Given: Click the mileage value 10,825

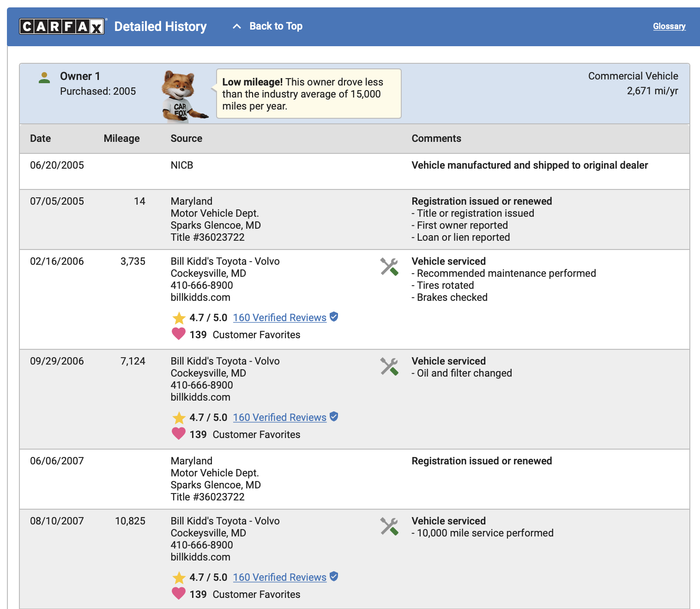Looking at the screenshot, I should [x=130, y=521].
